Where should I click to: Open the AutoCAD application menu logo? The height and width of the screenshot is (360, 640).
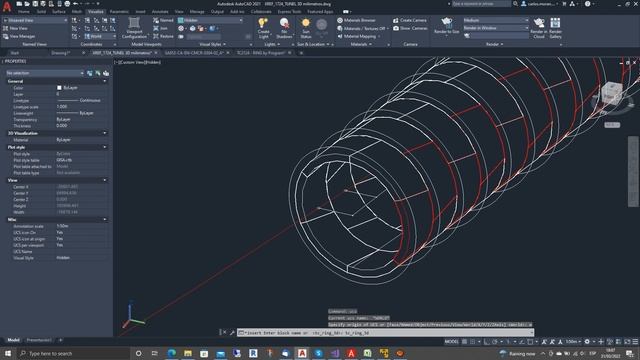coord(7,7)
